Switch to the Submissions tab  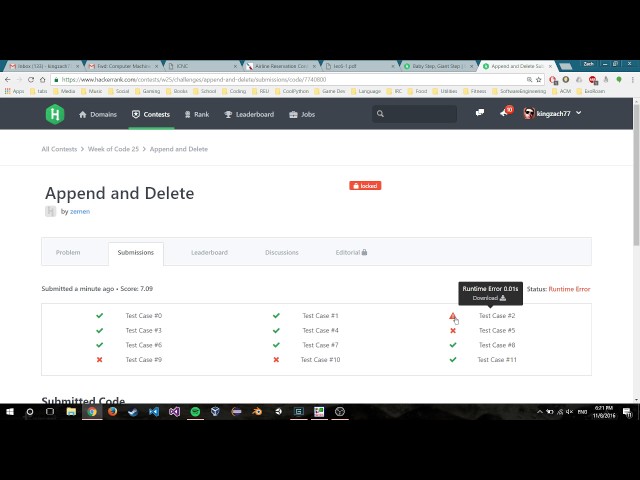136,253
